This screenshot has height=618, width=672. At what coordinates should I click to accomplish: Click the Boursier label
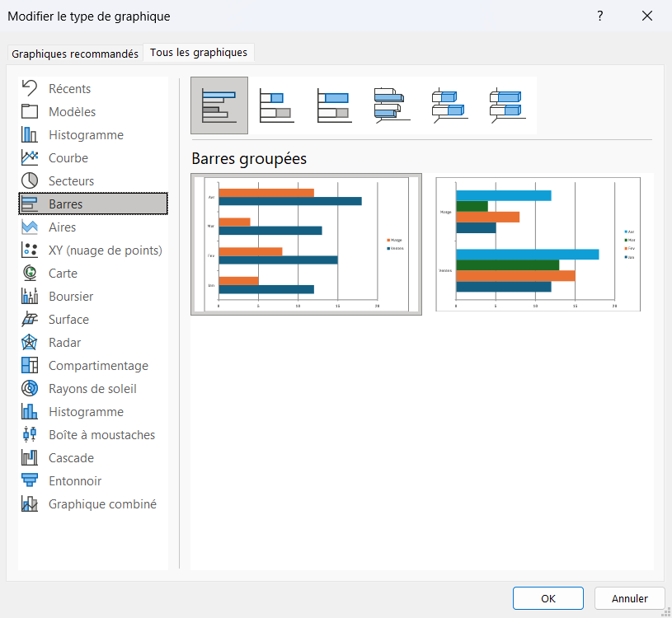click(71, 297)
